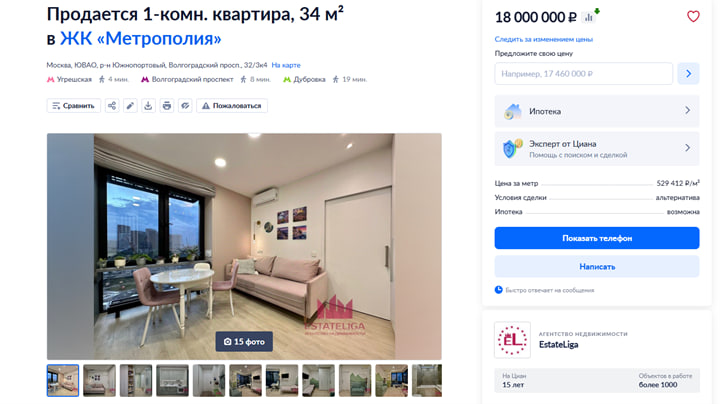Click the price offer input field

coord(583,73)
